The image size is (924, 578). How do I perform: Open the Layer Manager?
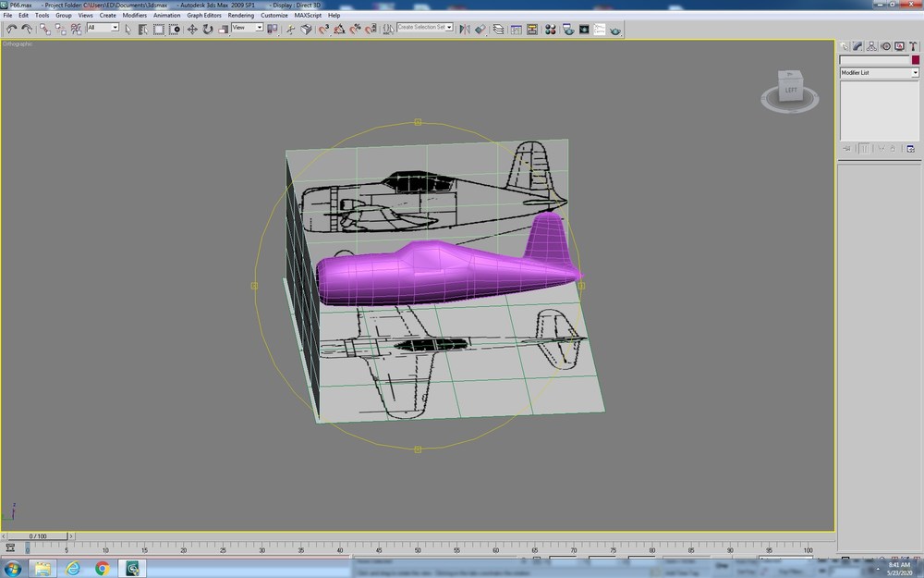pos(499,29)
